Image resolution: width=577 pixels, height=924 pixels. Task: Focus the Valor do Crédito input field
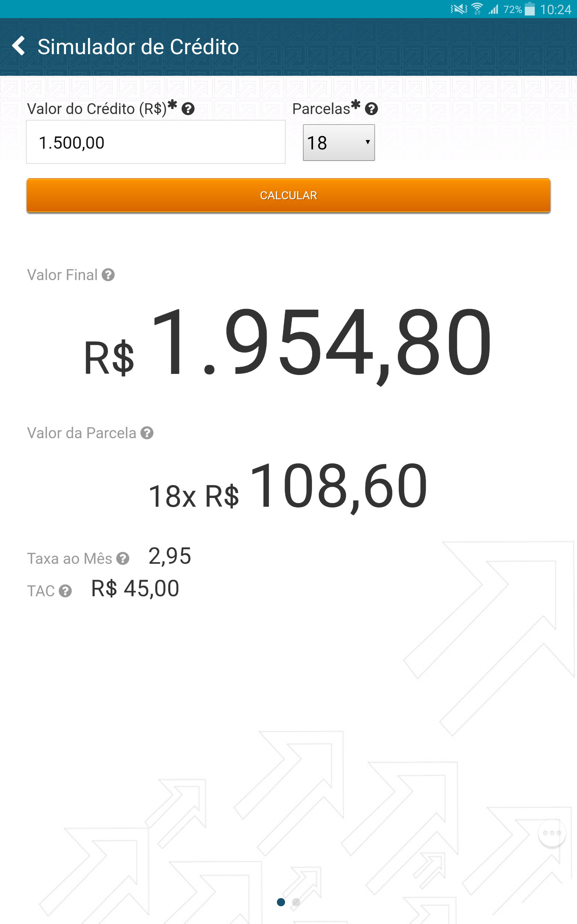(x=156, y=142)
